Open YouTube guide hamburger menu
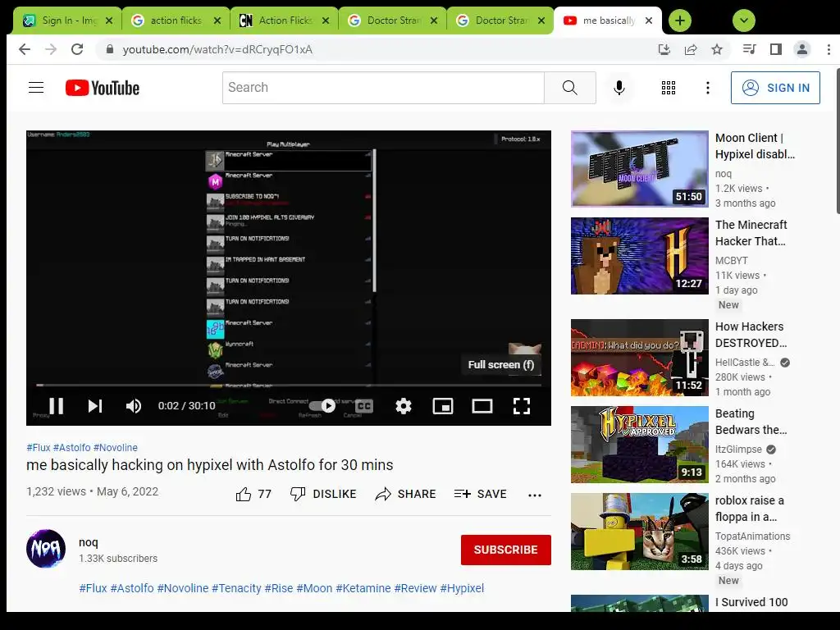This screenshot has width=840, height=630. (x=36, y=87)
